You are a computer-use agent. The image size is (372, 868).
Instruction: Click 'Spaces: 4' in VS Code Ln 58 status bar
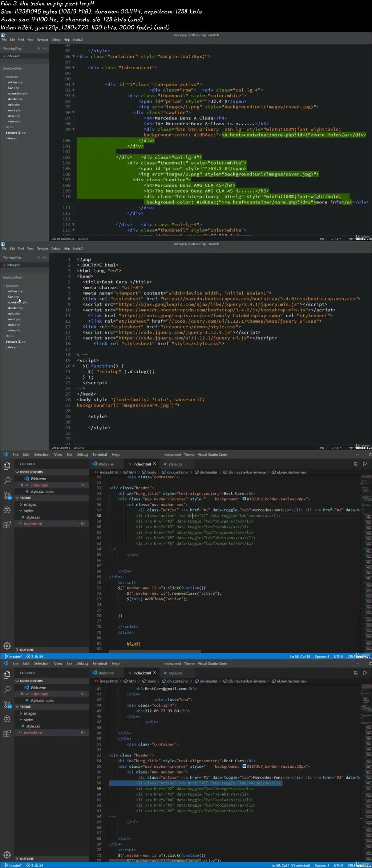(x=322, y=656)
